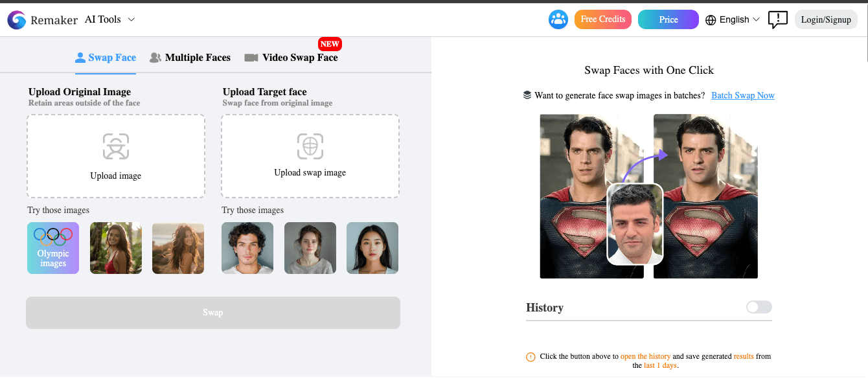This screenshot has width=868, height=386.
Task: Click the globe language icon
Action: tap(711, 20)
